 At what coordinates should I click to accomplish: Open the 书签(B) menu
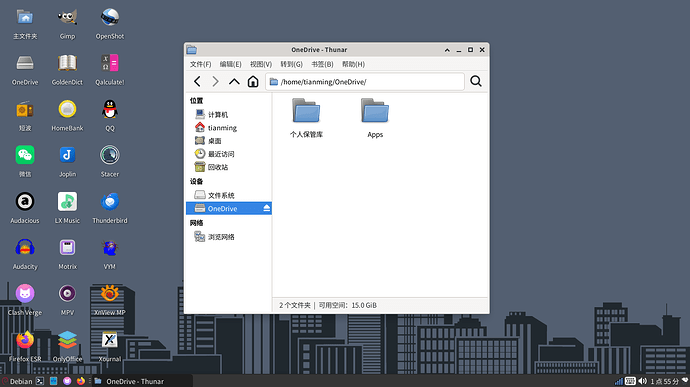(322, 64)
